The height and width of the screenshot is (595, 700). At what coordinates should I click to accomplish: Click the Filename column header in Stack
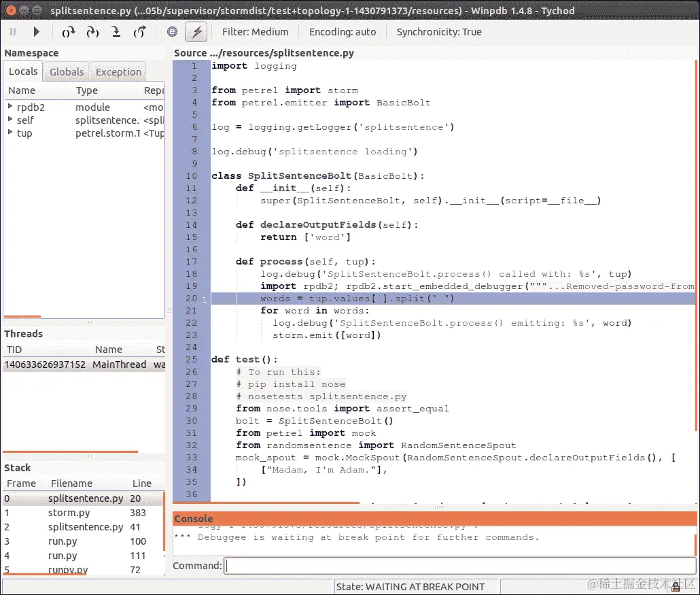pos(88,483)
